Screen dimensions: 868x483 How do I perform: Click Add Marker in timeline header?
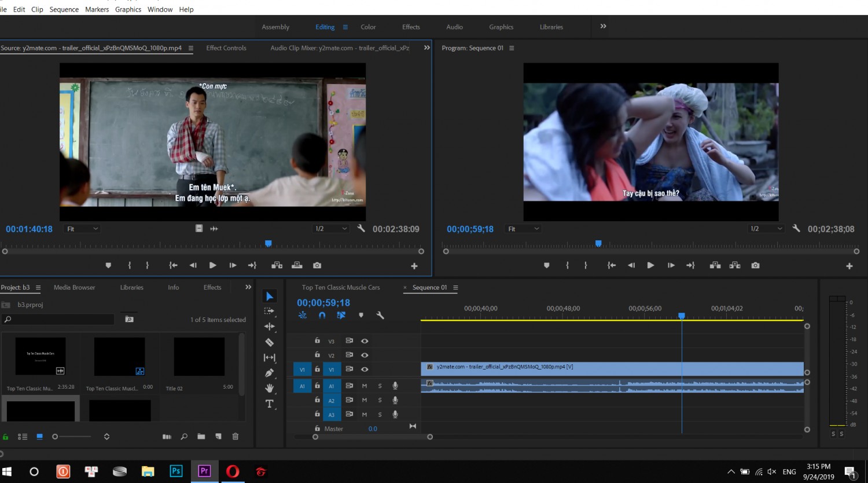(361, 316)
